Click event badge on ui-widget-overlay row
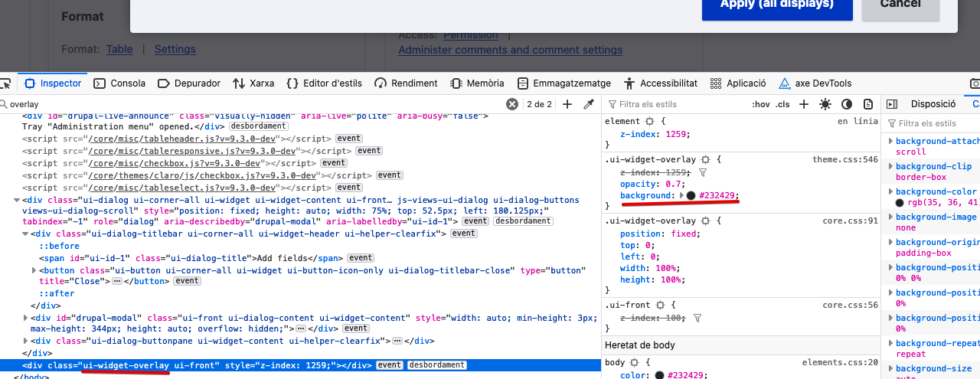The image size is (980, 379). 389,365
